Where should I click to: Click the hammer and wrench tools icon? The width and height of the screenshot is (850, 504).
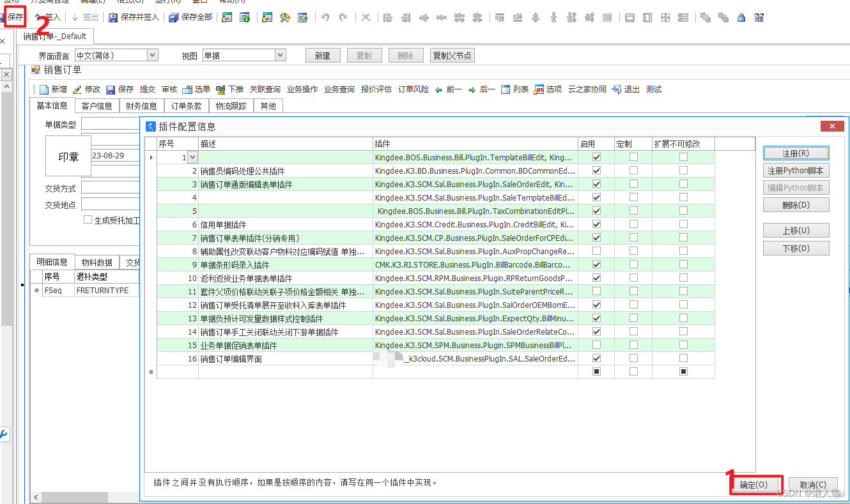point(285,17)
